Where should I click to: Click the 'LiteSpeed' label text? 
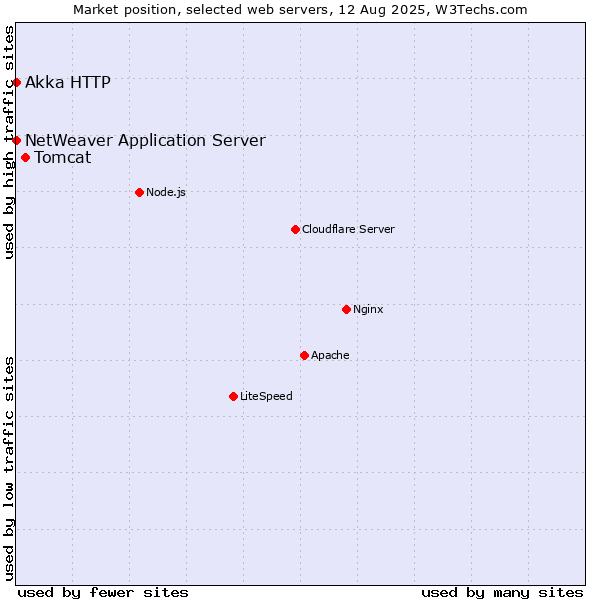point(266,396)
